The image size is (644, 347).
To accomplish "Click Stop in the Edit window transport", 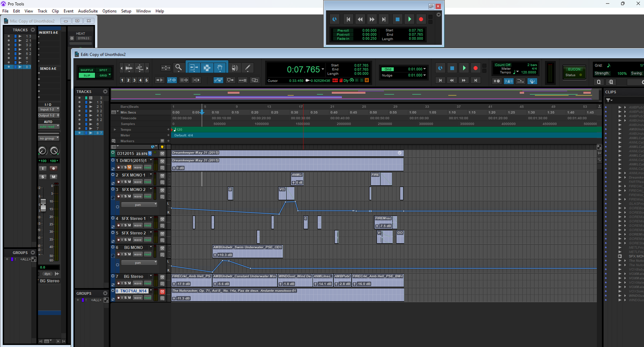I will (452, 68).
